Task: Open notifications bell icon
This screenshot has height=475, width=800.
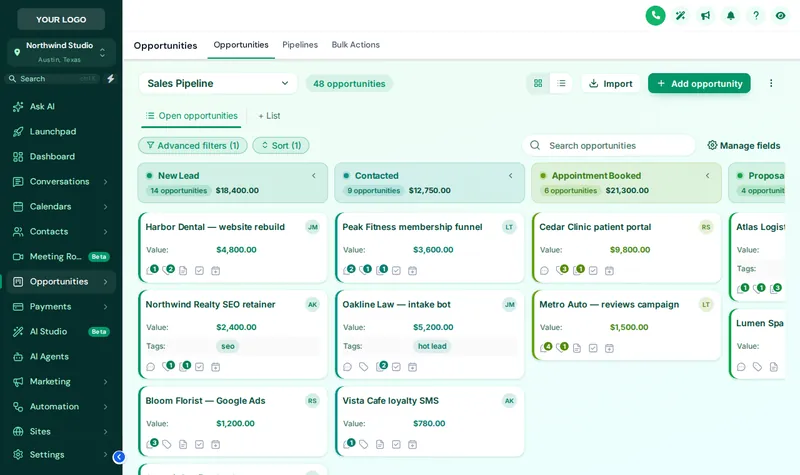Action: (x=731, y=16)
